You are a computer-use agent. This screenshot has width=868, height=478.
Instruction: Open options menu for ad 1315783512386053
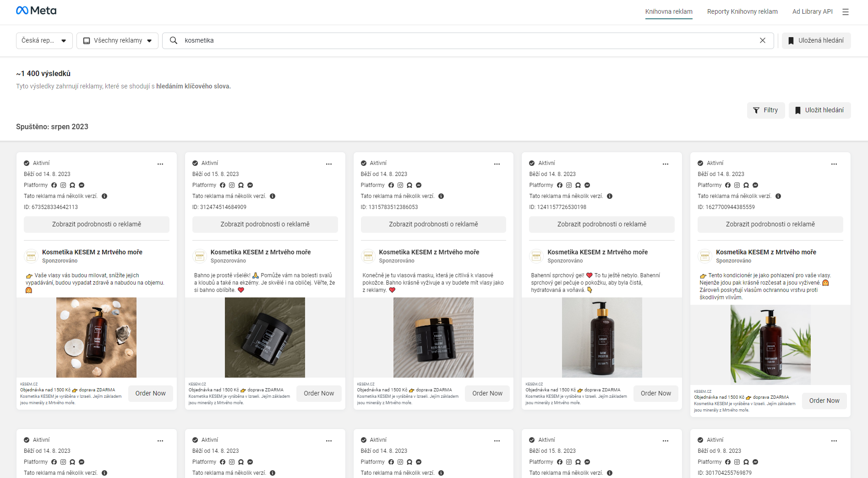[x=497, y=164]
